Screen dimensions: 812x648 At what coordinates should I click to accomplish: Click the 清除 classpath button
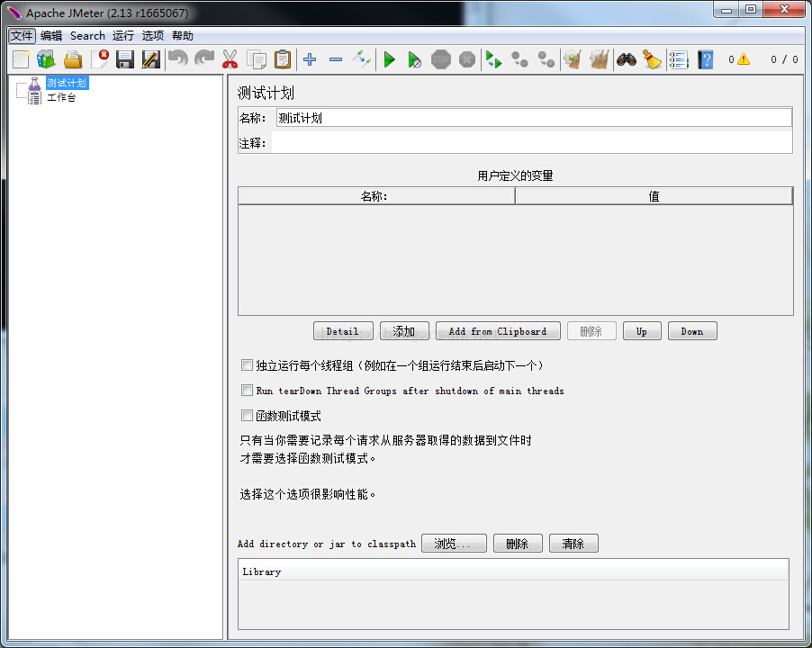point(573,544)
